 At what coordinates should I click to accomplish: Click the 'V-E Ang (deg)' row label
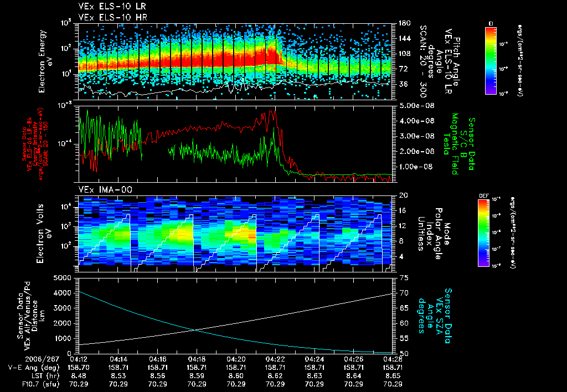pos(34,368)
